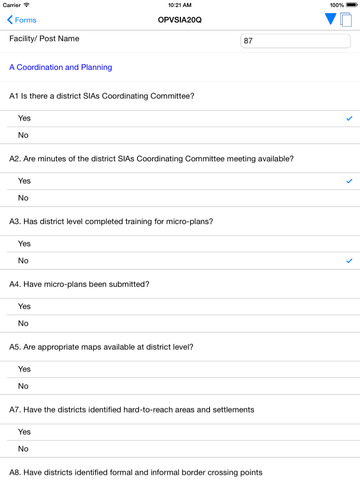Tap the blue down-triangle icon in header
Viewport: 360px width, 480px height.
click(330, 19)
